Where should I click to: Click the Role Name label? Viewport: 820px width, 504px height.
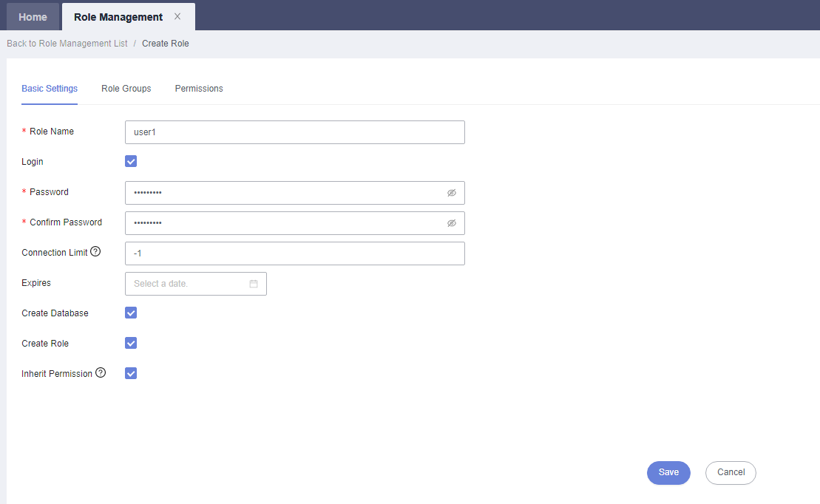[x=51, y=132]
